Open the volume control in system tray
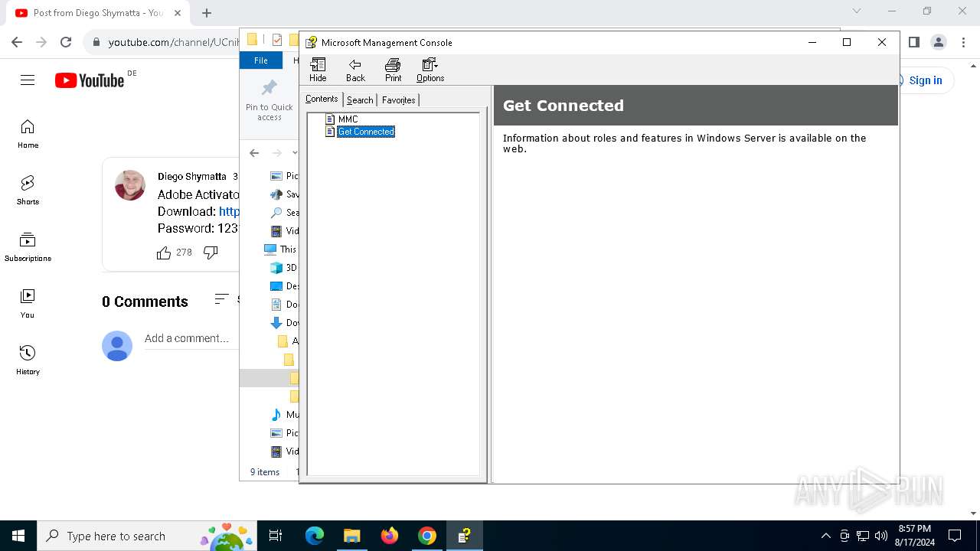 pyautogui.click(x=880, y=536)
